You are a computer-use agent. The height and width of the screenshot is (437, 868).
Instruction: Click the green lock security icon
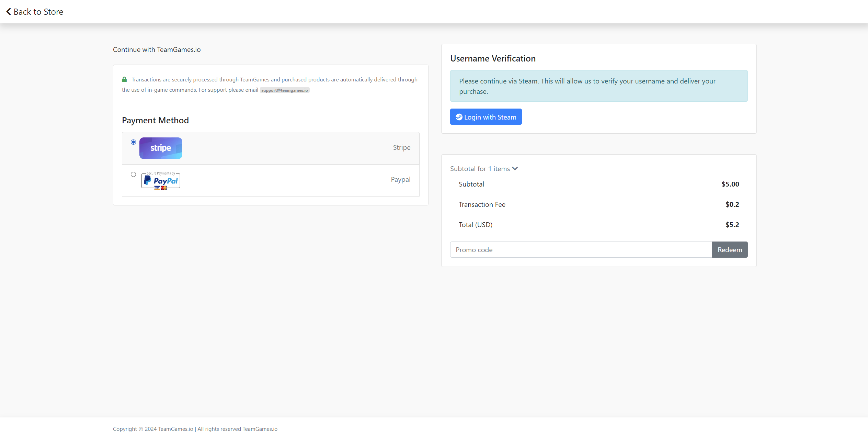pyautogui.click(x=124, y=80)
